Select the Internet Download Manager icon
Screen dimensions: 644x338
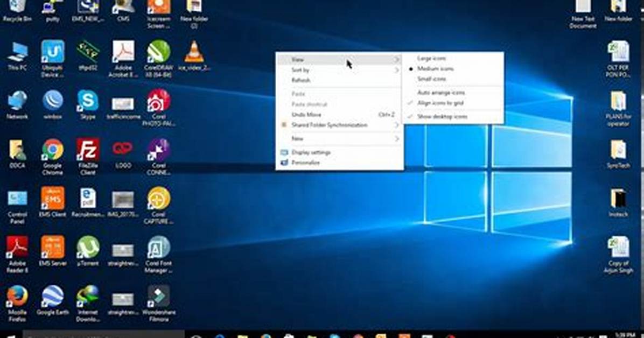88,304
